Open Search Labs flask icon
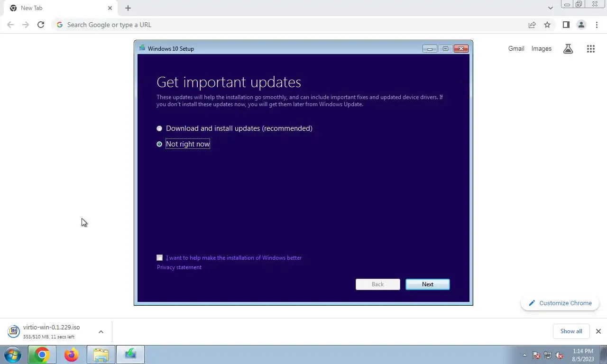607x364 pixels. pyautogui.click(x=568, y=48)
